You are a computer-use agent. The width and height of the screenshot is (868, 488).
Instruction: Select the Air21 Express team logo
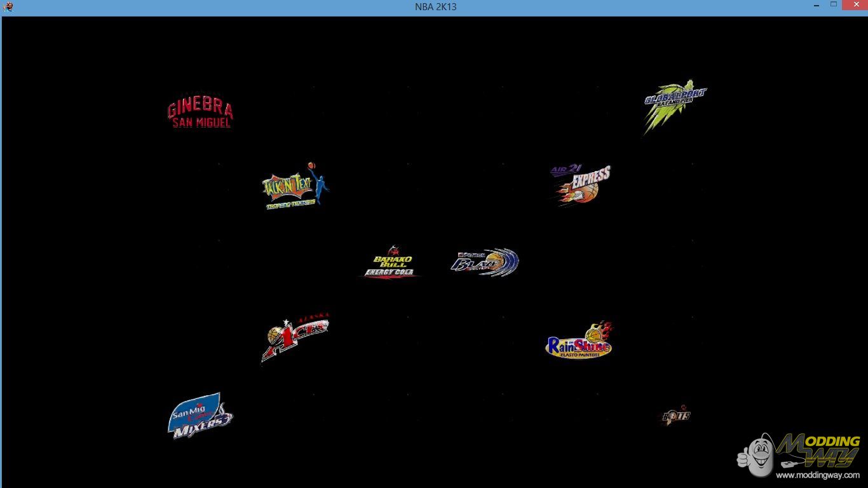(x=580, y=184)
